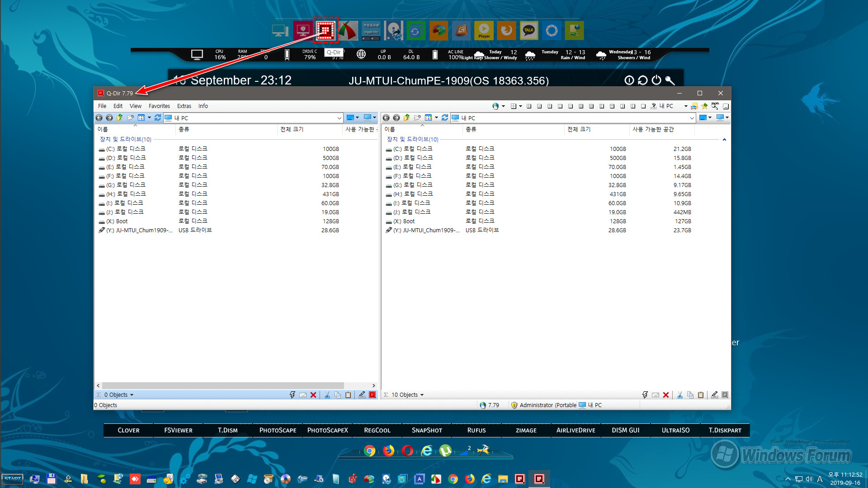
Task: Click Cut scissors in left pane status bar
Action: tap(327, 395)
